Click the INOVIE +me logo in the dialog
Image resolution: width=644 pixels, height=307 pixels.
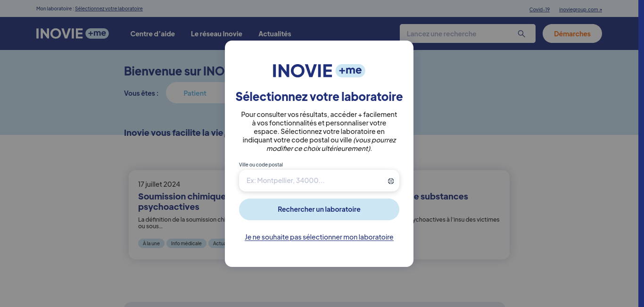[x=319, y=71]
